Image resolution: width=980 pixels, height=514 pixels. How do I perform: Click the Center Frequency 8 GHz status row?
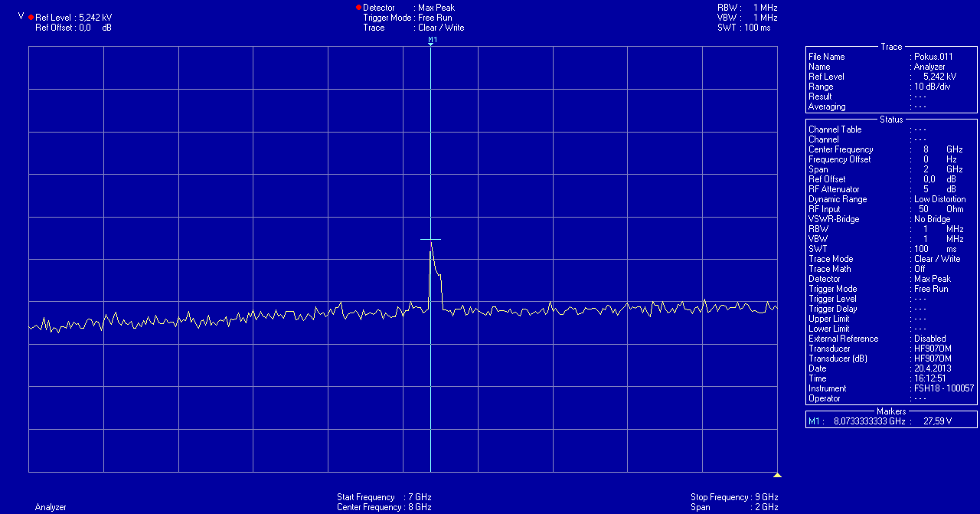pos(885,149)
